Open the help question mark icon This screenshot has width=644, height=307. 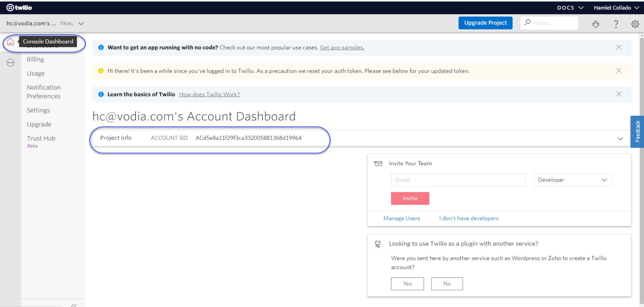click(616, 24)
